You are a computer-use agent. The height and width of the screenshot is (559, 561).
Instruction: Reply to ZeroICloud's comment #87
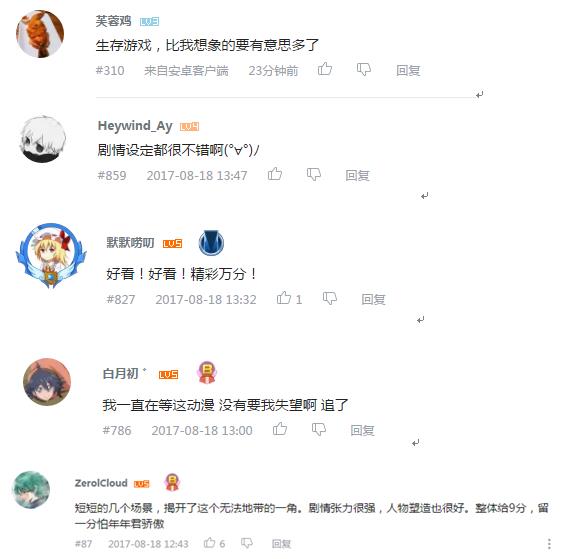[281, 544]
